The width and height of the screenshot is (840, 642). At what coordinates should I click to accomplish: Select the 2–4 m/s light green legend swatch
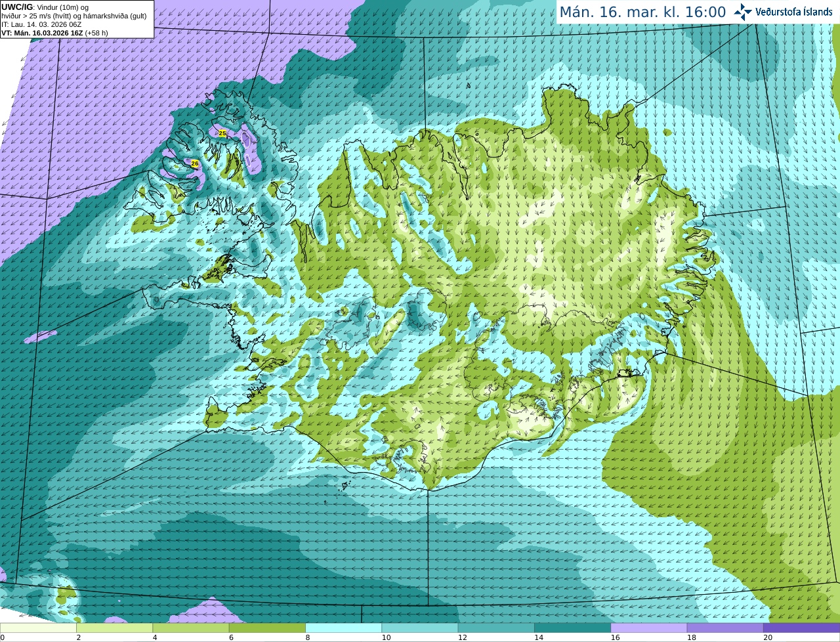[115, 628]
